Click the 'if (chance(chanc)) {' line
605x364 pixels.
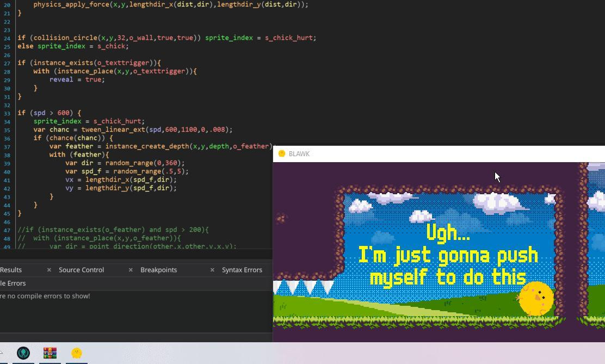(x=73, y=138)
